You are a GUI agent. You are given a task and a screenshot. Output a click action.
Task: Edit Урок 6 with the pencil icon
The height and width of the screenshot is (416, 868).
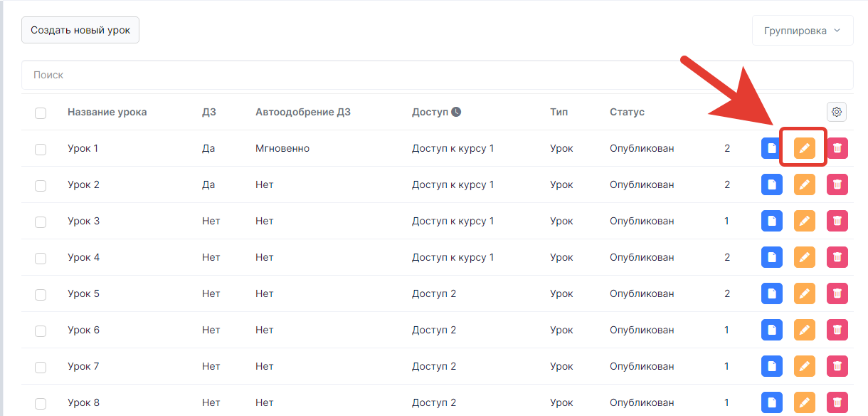[805, 330]
